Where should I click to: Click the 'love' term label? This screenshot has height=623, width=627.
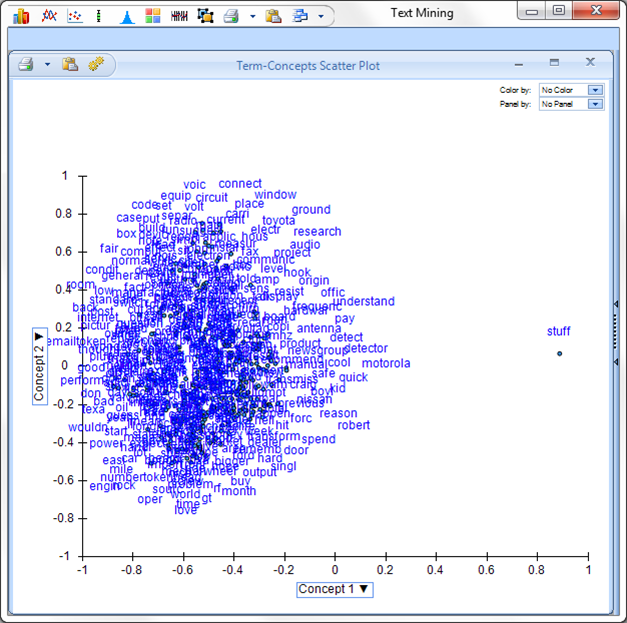[186, 510]
